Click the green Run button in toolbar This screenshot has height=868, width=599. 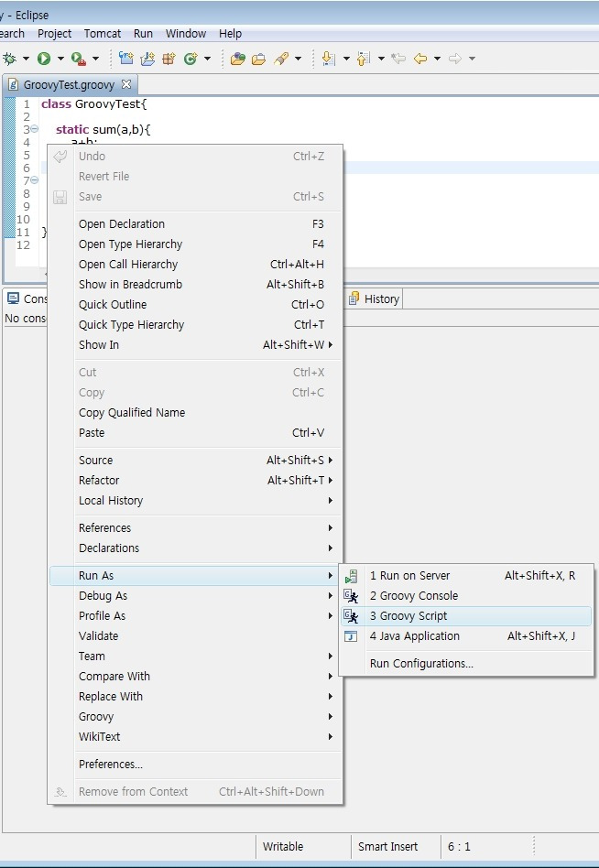coord(44,58)
